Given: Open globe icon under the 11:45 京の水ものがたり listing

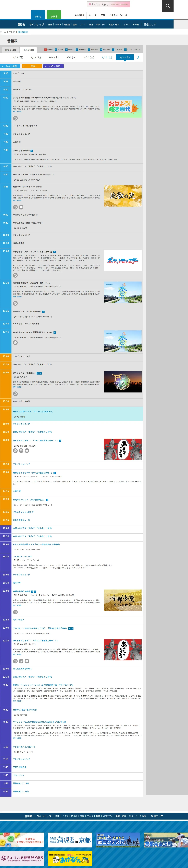Looking at the screenshot, I should pos(15,343).
